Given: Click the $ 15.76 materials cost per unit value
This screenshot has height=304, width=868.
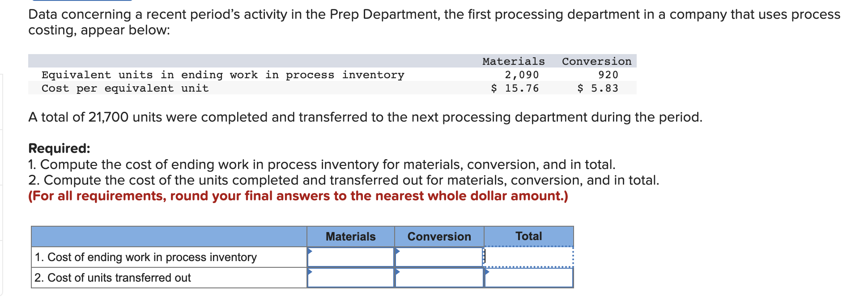Looking at the screenshot, I should tap(515, 88).
